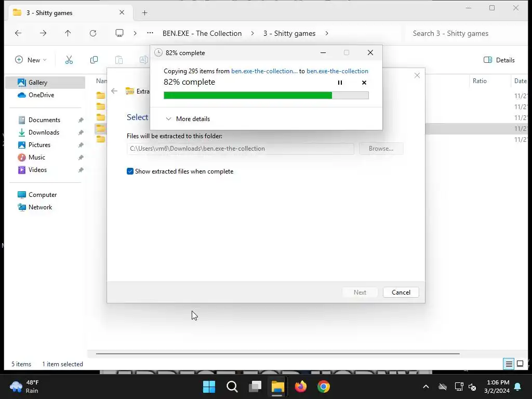The height and width of the screenshot is (399, 532).
Task: Open the New item dropdown
Action: click(31, 60)
